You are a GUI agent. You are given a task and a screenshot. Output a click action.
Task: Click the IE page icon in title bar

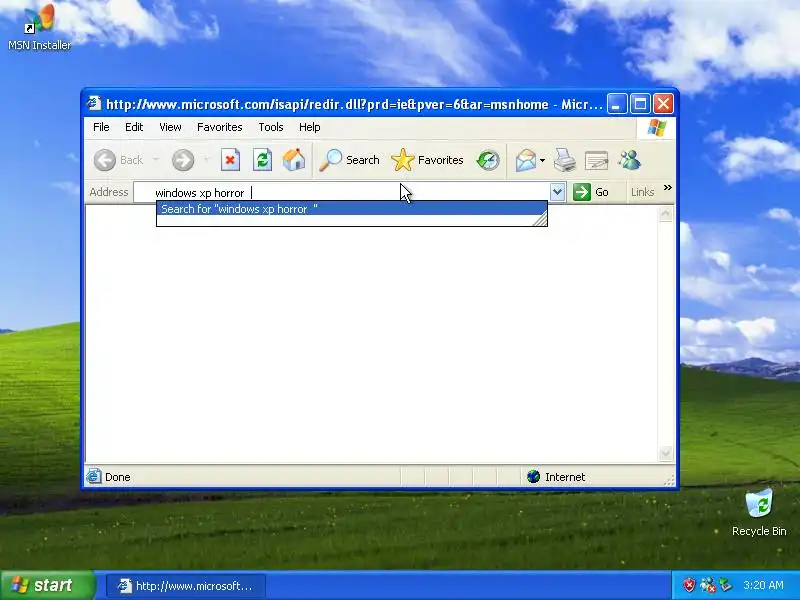click(x=94, y=104)
